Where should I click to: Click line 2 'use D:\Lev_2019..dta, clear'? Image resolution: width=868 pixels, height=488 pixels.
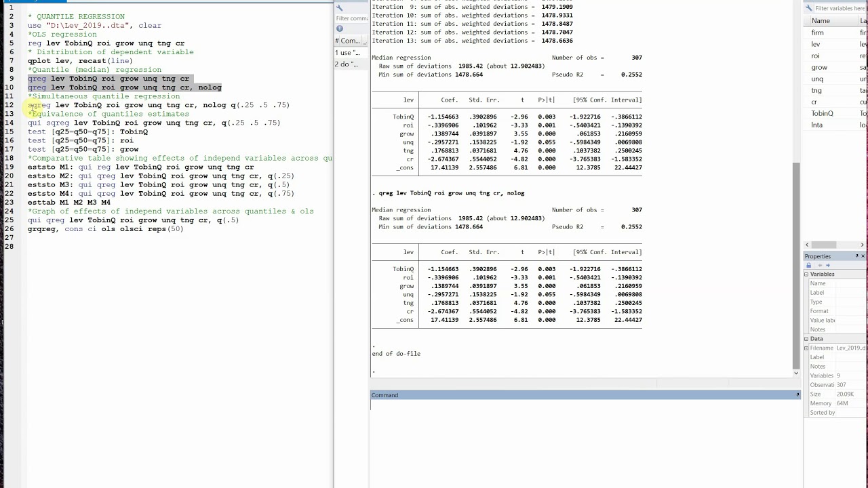[x=94, y=26]
